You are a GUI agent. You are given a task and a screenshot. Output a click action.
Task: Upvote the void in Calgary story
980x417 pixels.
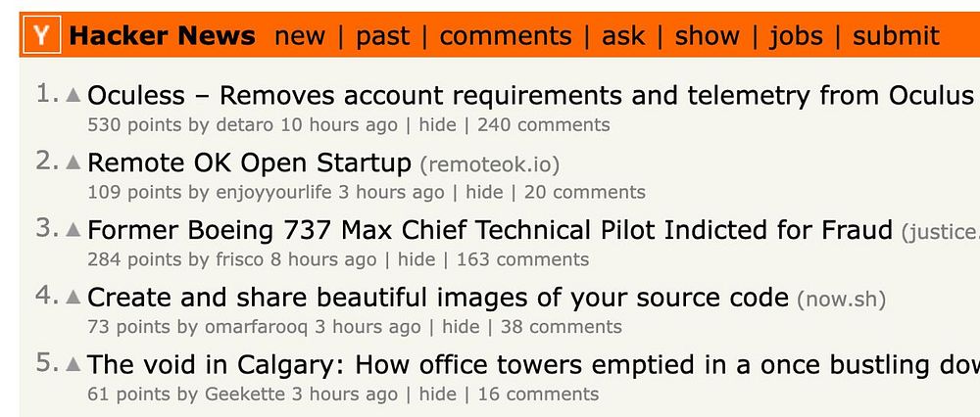click(x=73, y=364)
